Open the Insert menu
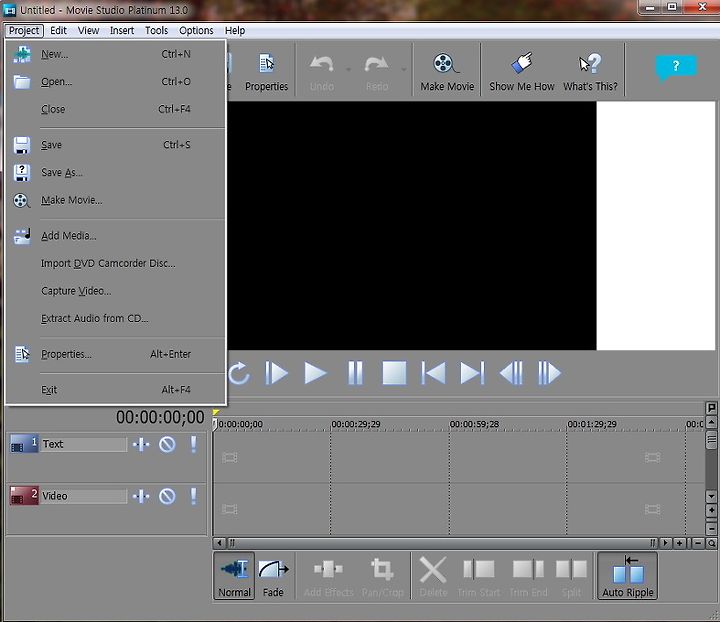This screenshot has height=622, width=720. (x=122, y=31)
